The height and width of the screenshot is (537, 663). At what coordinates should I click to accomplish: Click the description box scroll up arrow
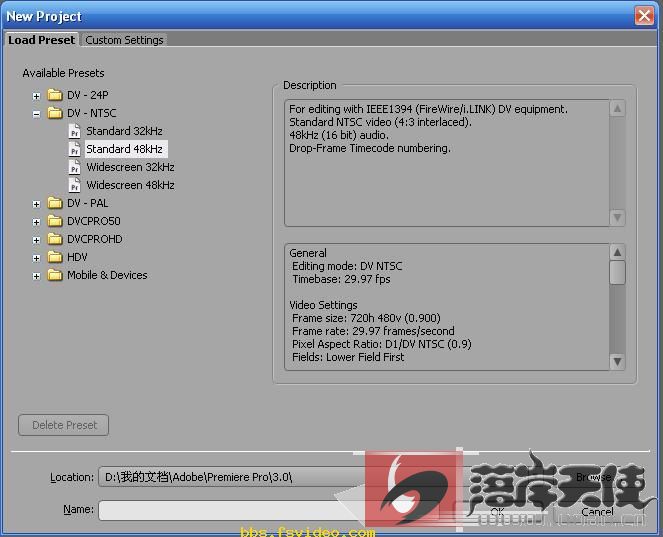617,109
